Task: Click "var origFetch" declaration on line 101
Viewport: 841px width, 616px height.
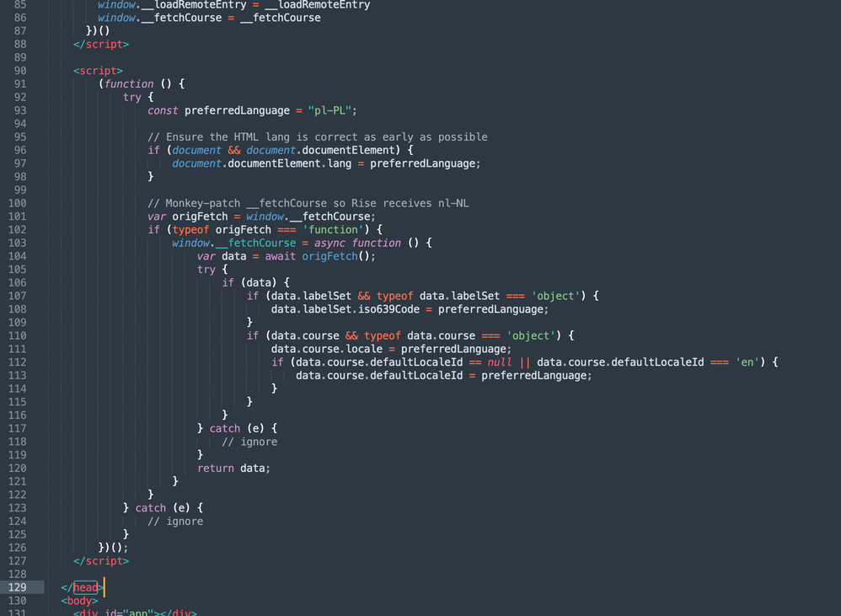Action: [188, 217]
